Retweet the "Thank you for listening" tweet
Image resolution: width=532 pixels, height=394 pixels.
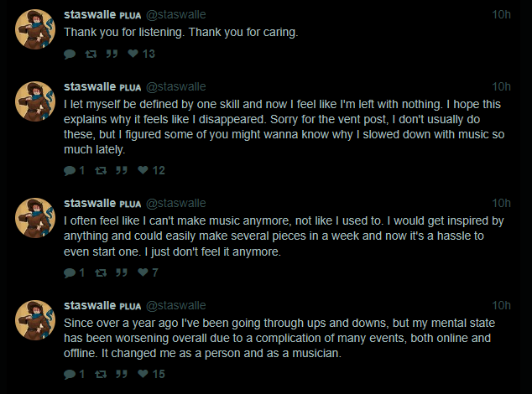(91, 54)
